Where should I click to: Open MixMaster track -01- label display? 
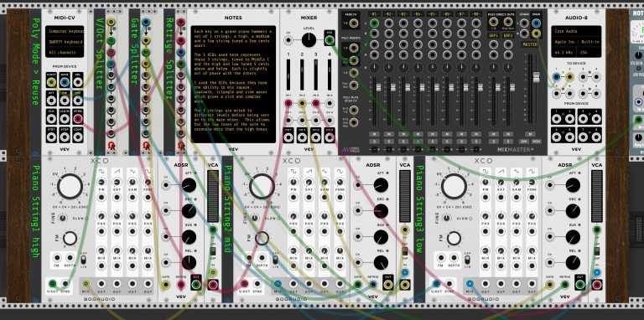coord(374,14)
